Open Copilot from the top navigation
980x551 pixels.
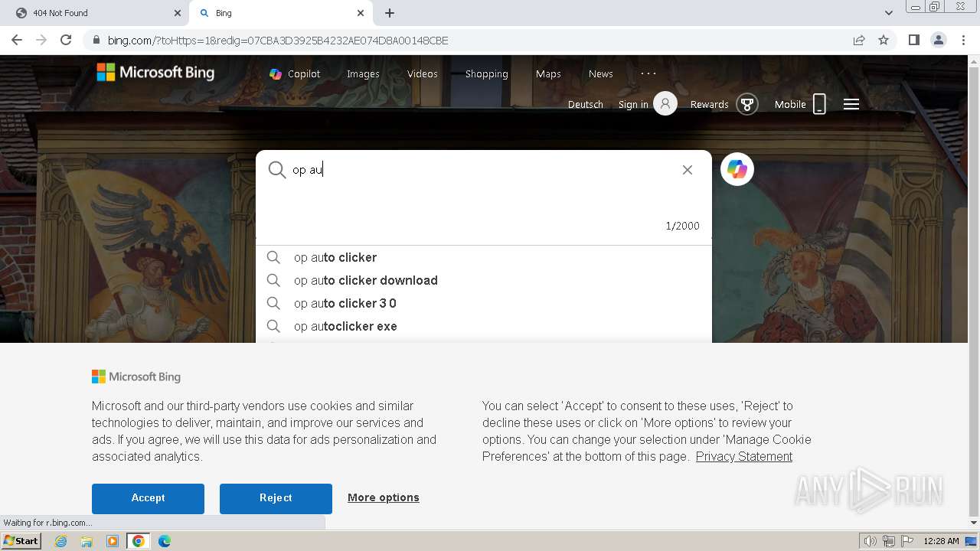point(295,73)
